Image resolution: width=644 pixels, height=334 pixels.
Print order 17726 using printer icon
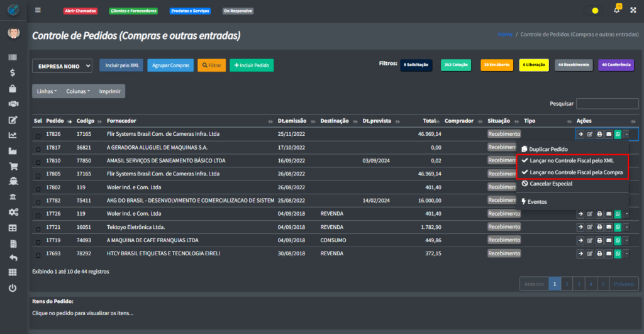pos(599,214)
